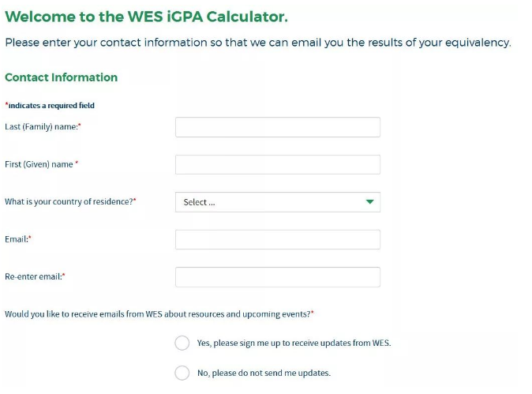Screen dimensions: 532x394
Task: Click the question about receiving emails from WES
Action: 158,314
